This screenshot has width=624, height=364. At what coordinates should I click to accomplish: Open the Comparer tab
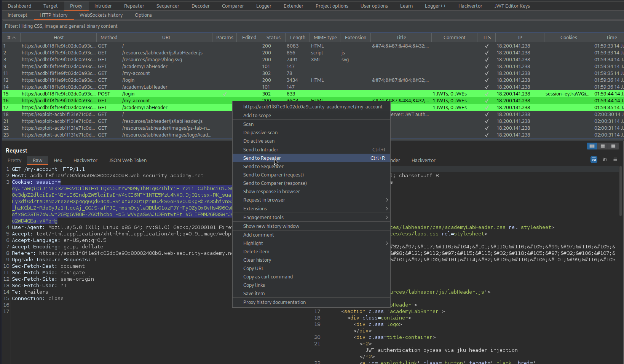233,6
